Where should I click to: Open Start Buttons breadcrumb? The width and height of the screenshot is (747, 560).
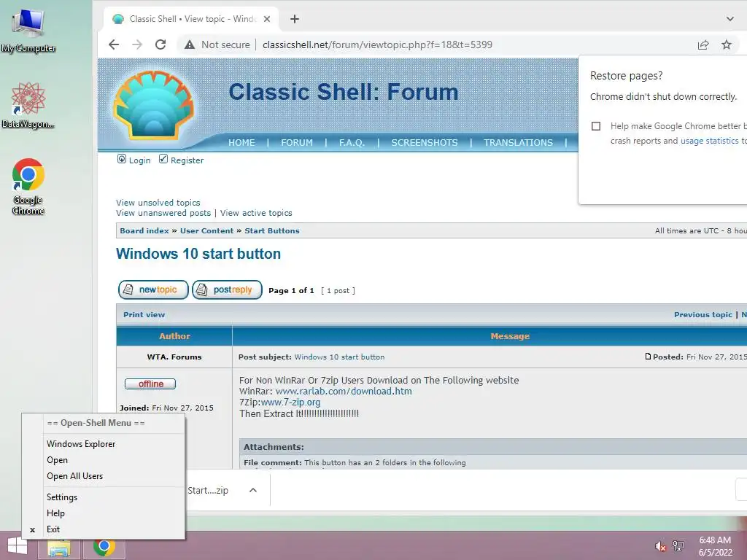click(x=272, y=231)
